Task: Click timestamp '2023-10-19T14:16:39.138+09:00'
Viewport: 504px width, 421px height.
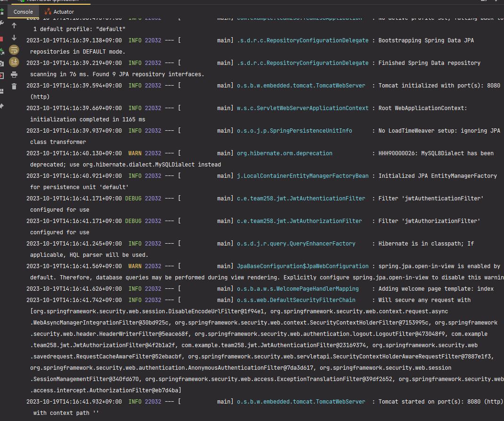Action: pyautogui.click(x=74, y=40)
